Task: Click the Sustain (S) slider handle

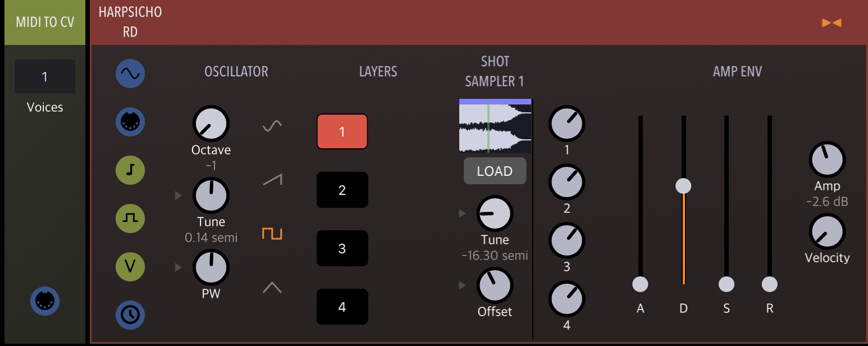Action: pyautogui.click(x=727, y=285)
